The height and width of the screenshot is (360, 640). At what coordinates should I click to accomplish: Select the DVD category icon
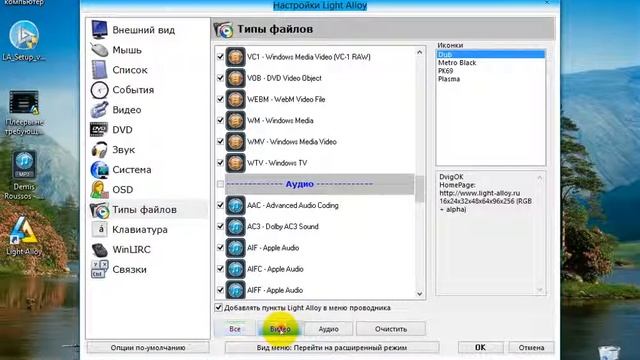[x=99, y=130]
